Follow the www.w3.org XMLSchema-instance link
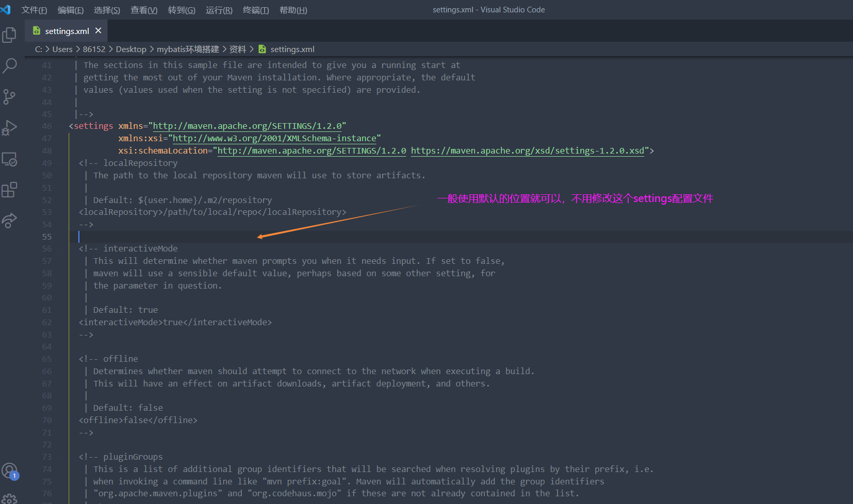This screenshot has width=853, height=504. [x=274, y=138]
